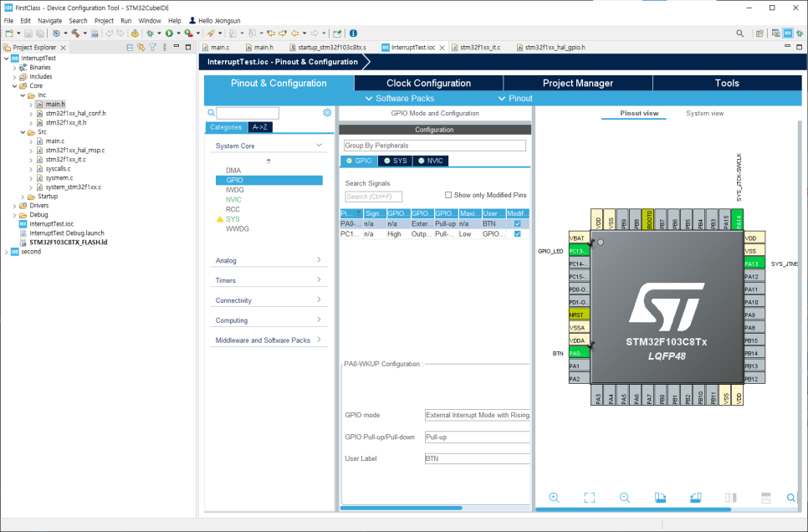Open the Window menu
Image resolution: width=808 pixels, height=532 pixels.
150,21
